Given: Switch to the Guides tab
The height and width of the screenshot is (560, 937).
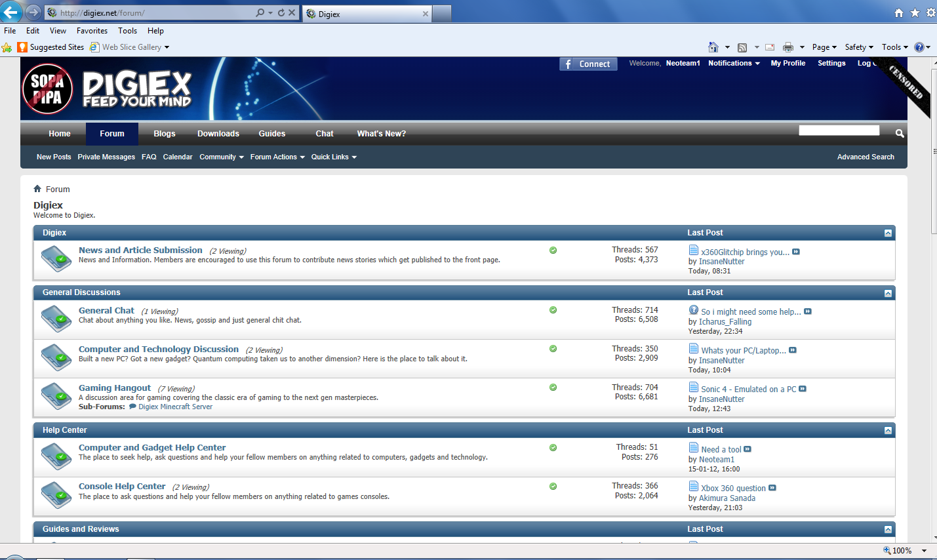Looking at the screenshot, I should click(x=272, y=134).
